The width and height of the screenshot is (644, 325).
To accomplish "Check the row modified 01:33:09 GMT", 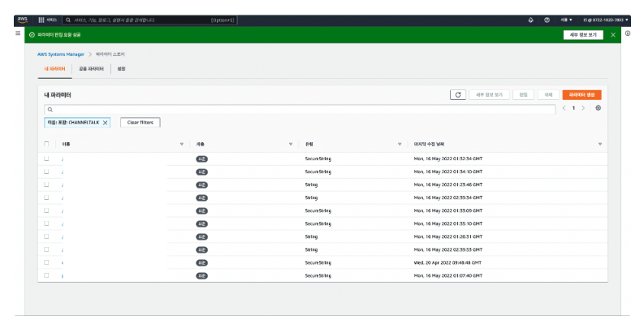I will 46,210.
